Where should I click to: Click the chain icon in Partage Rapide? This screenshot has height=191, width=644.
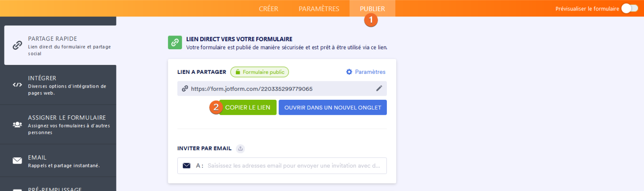[x=17, y=45]
